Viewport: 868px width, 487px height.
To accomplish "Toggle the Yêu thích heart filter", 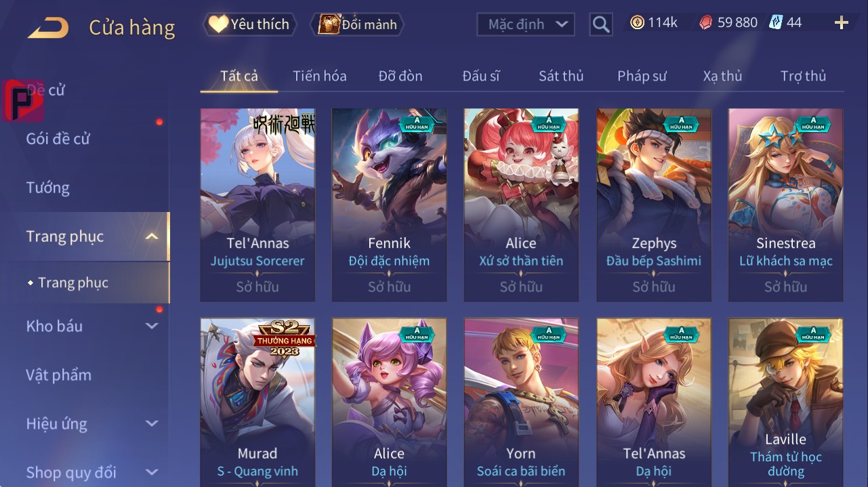I will pyautogui.click(x=249, y=24).
